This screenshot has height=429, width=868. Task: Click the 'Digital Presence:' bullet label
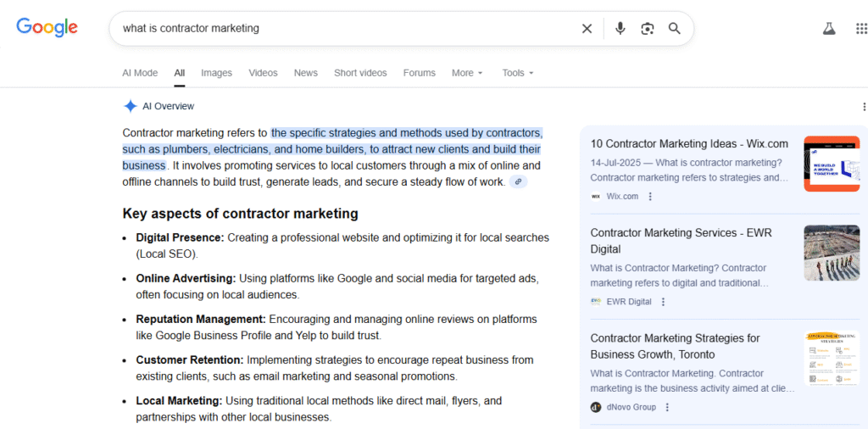click(x=180, y=237)
